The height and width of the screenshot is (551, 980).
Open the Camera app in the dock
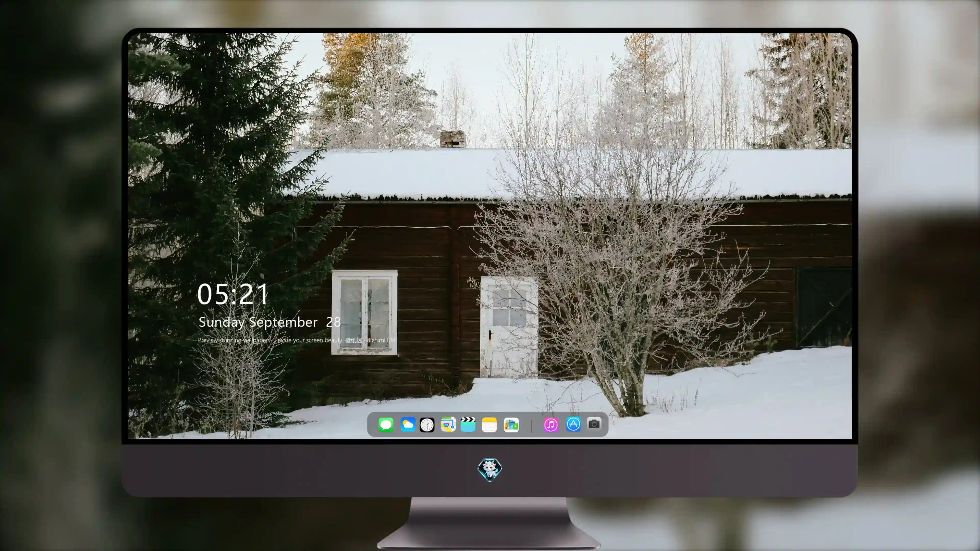pyautogui.click(x=594, y=424)
